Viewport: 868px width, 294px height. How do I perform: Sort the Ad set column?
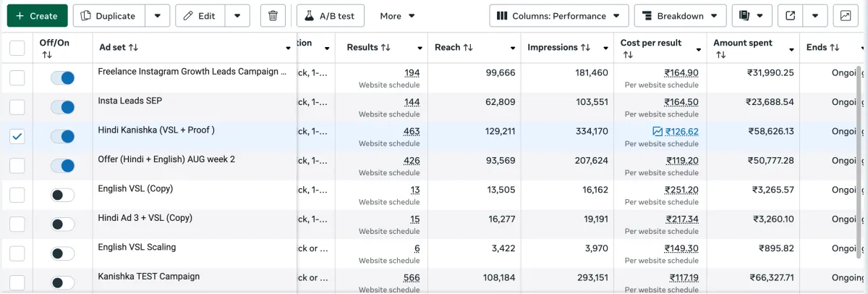coord(133,48)
